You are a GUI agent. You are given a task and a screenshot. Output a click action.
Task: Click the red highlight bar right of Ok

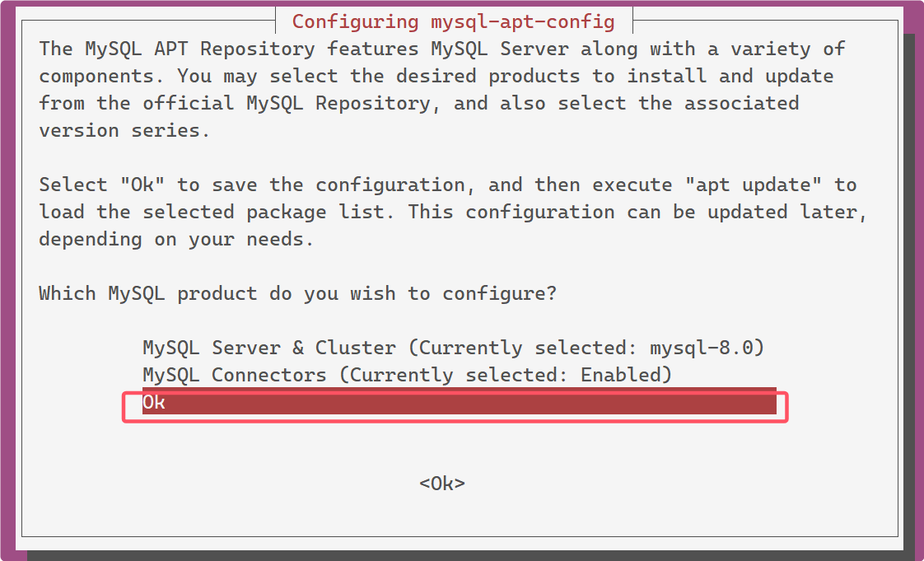(x=471, y=402)
